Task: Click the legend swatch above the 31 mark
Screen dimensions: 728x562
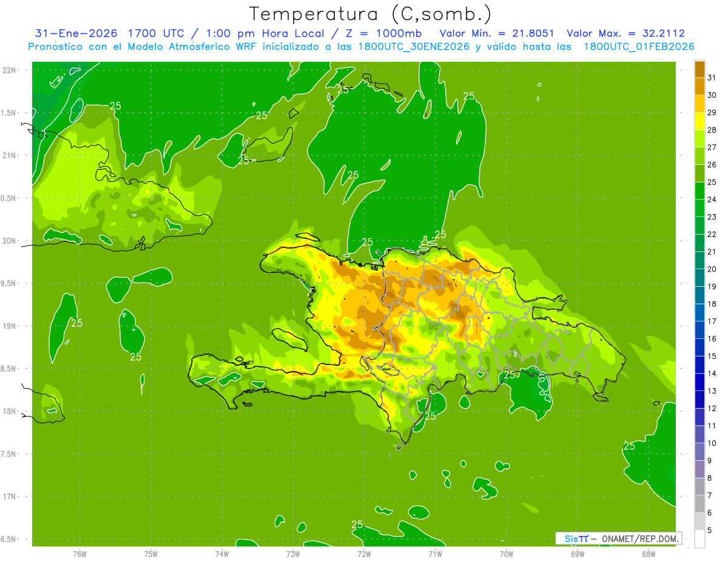Action: 699,69
